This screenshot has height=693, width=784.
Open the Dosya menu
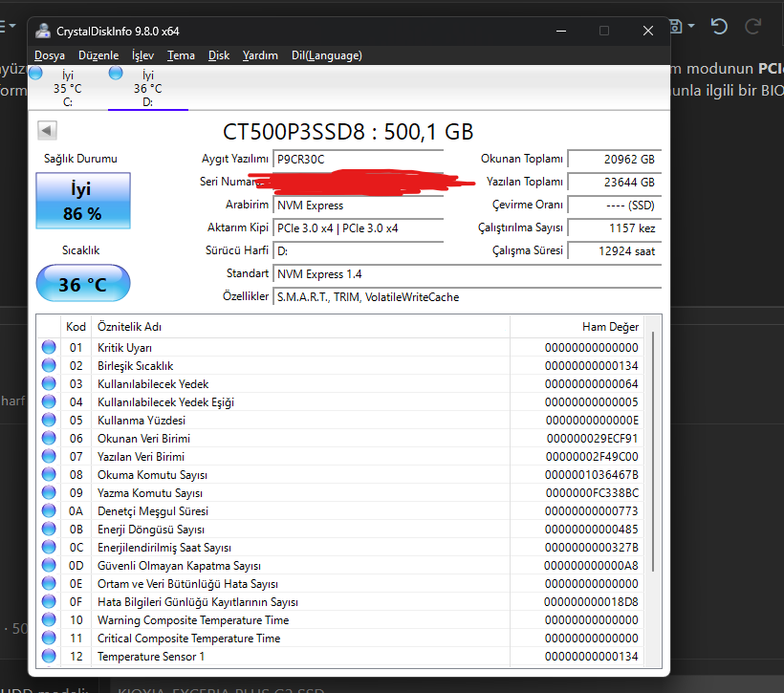50,55
